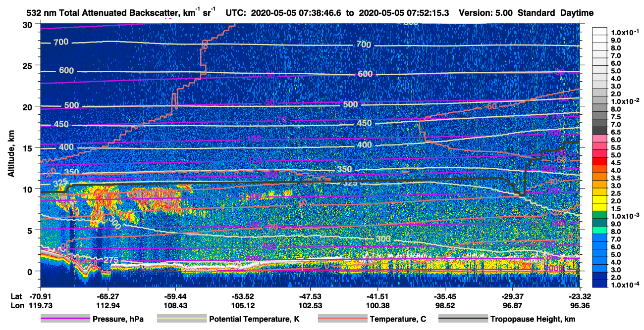Click the Temperature, C legend label
644x330 pixels.
pos(398,320)
